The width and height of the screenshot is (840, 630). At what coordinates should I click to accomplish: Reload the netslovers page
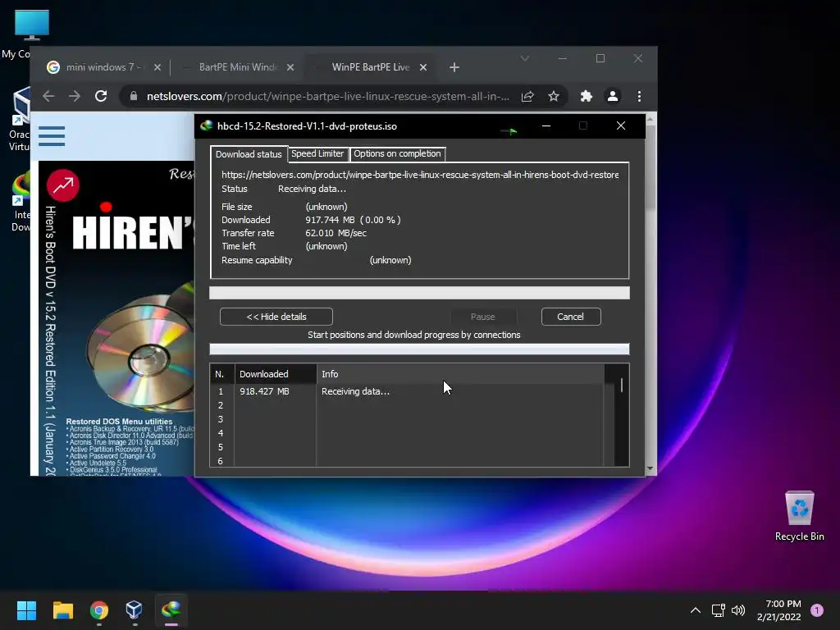pyautogui.click(x=101, y=97)
